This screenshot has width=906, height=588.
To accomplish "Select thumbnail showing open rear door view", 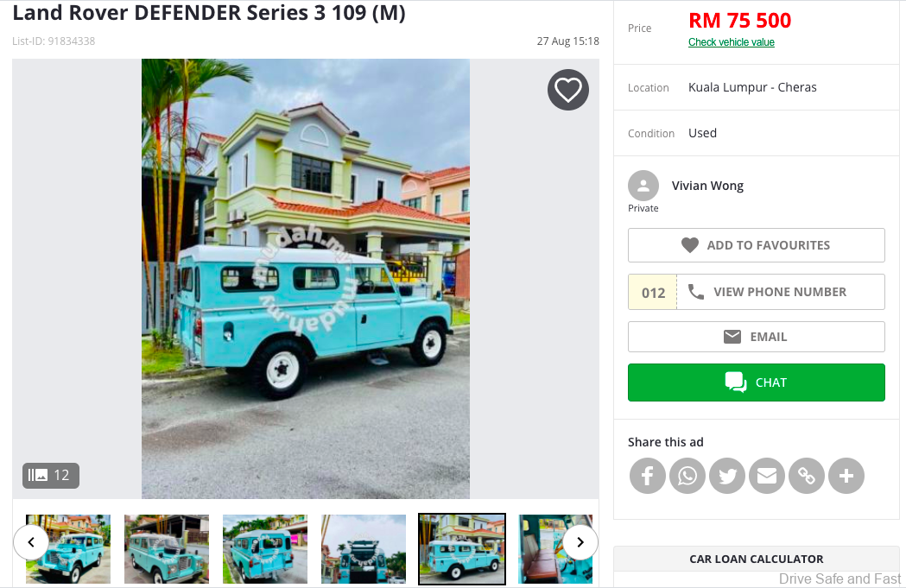I will [x=364, y=549].
